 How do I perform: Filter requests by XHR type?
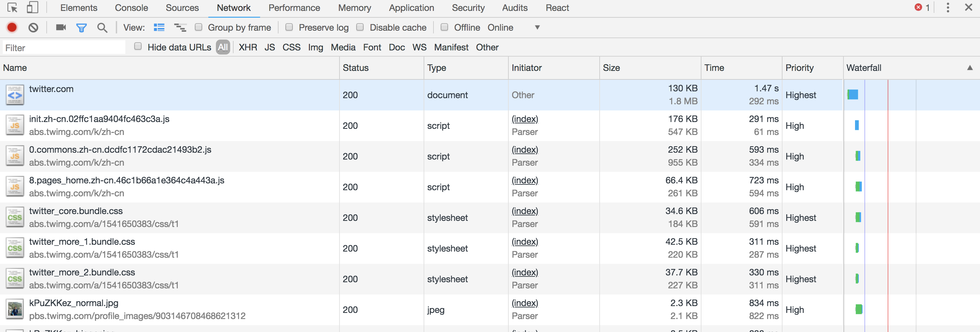(x=248, y=47)
